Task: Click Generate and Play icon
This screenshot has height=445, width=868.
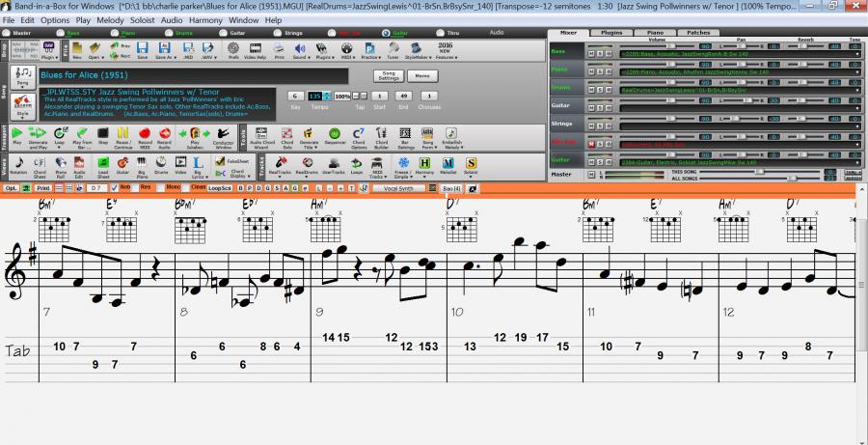Action: click(x=37, y=136)
